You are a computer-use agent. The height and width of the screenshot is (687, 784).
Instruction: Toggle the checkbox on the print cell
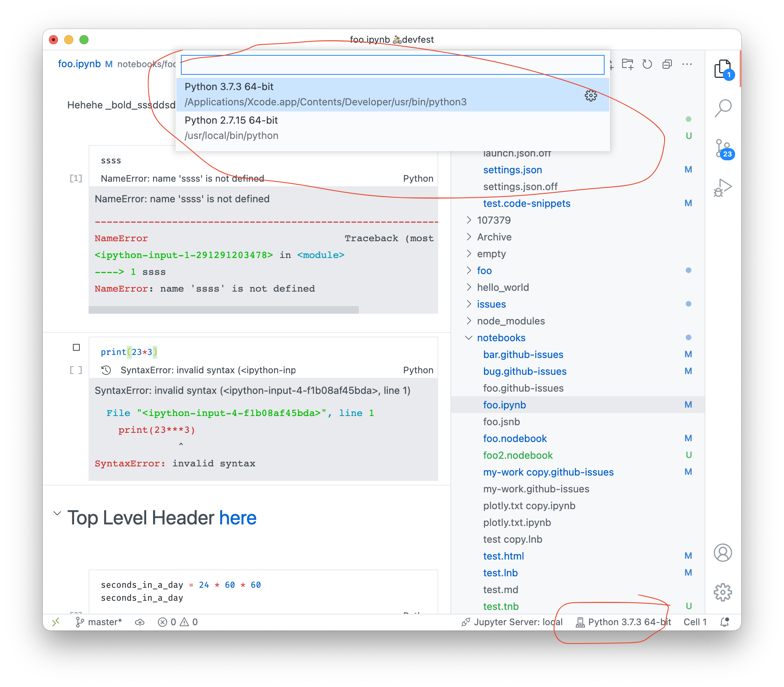(76, 347)
